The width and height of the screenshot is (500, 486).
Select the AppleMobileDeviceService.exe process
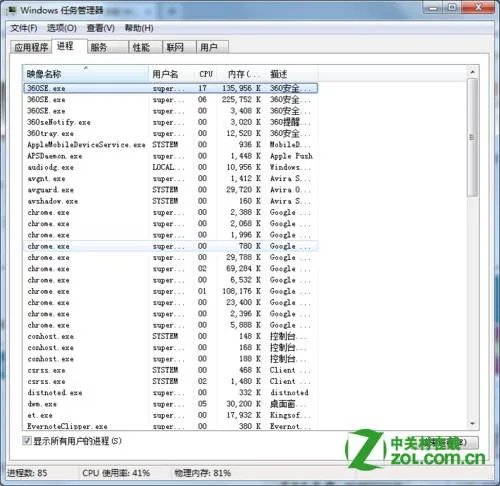171,145
